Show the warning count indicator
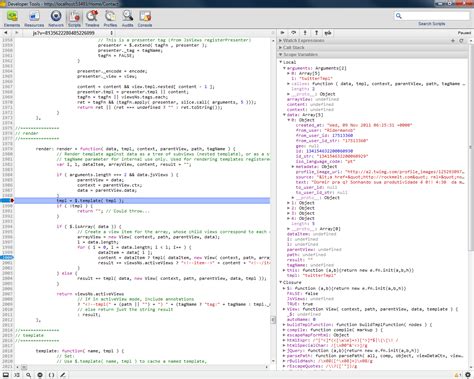 coord(458,375)
